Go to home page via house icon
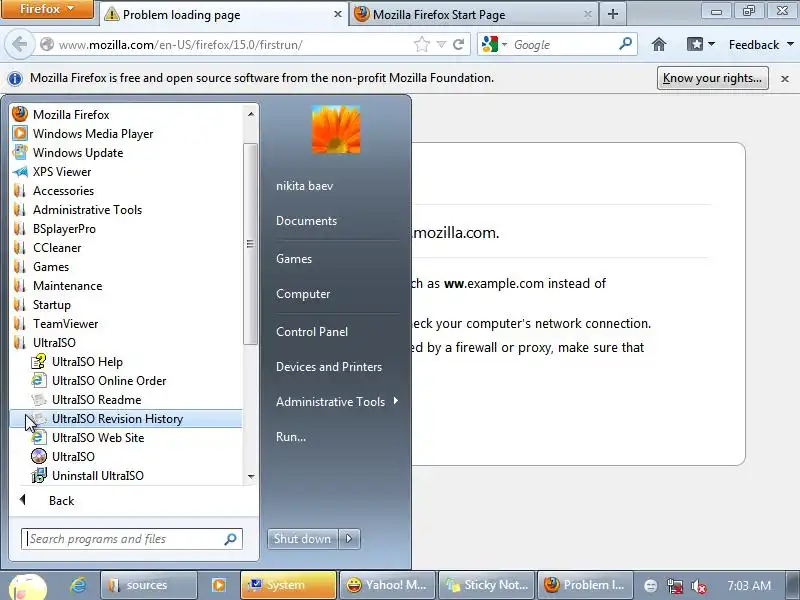 click(659, 44)
